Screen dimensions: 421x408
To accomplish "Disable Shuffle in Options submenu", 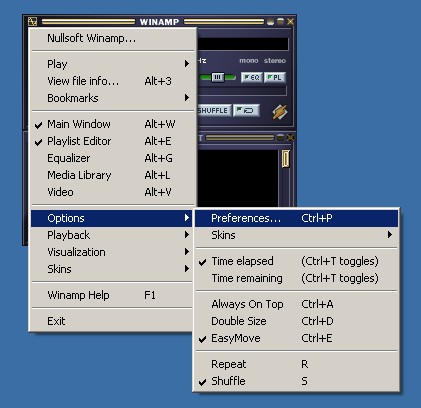I will click(x=296, y=381).
